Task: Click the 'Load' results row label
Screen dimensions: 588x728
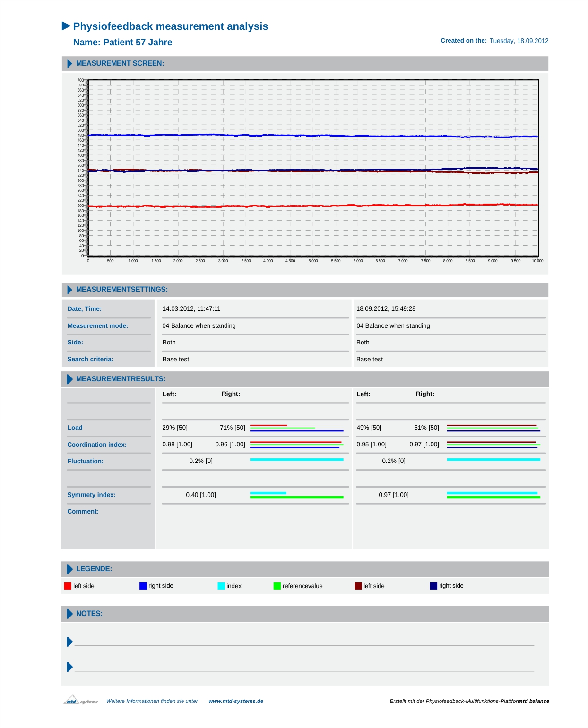Action: (x=75, y=428)
